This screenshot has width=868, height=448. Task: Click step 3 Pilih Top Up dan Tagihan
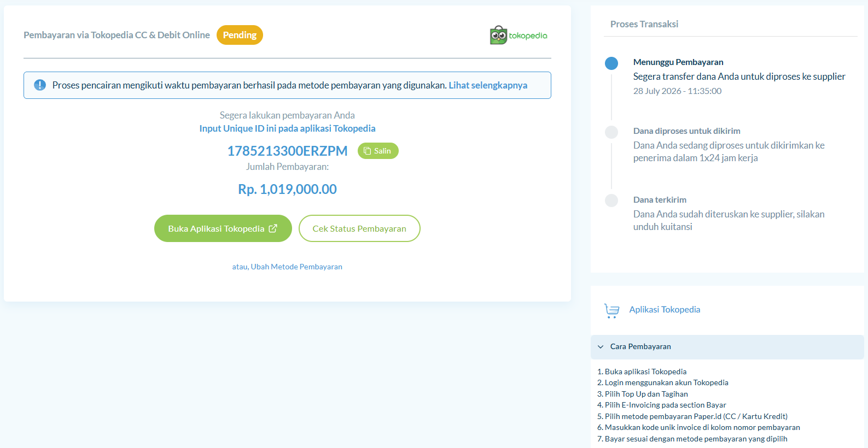pos(642,394)
